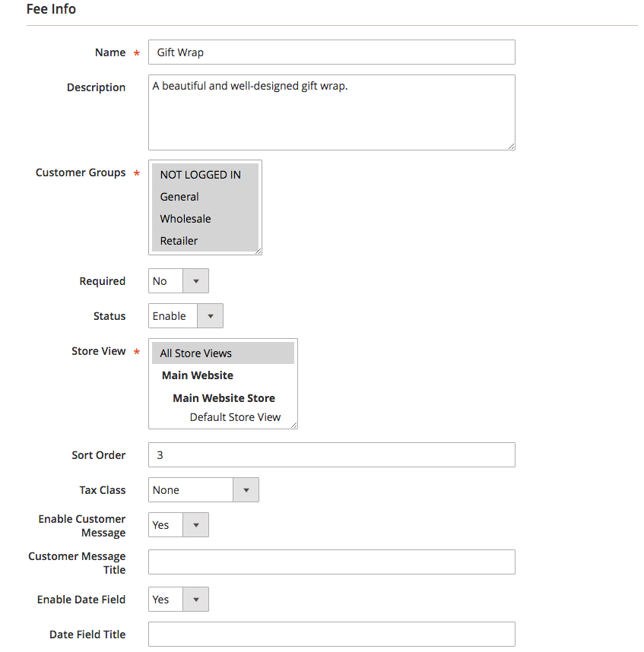Click the Main Website group label
The height and width of the screenshot is (652, 644).
coord(198,375)
